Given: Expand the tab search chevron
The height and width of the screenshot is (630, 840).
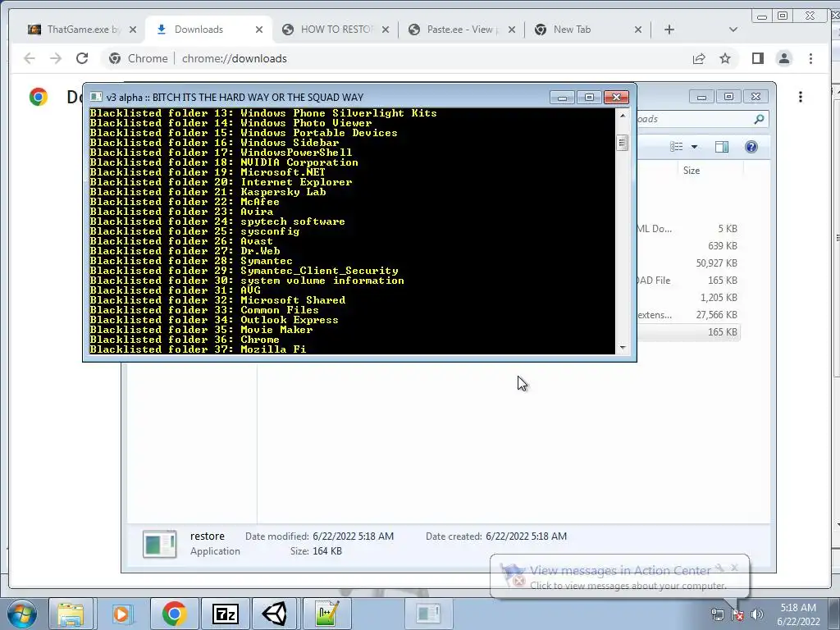Looking at the screenshot, I should (733, 30).
